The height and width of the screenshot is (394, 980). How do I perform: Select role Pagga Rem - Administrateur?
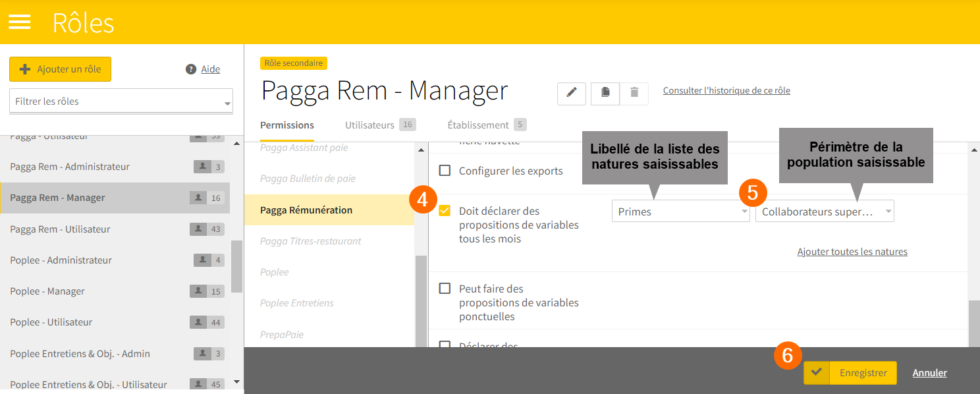point(115,167)
